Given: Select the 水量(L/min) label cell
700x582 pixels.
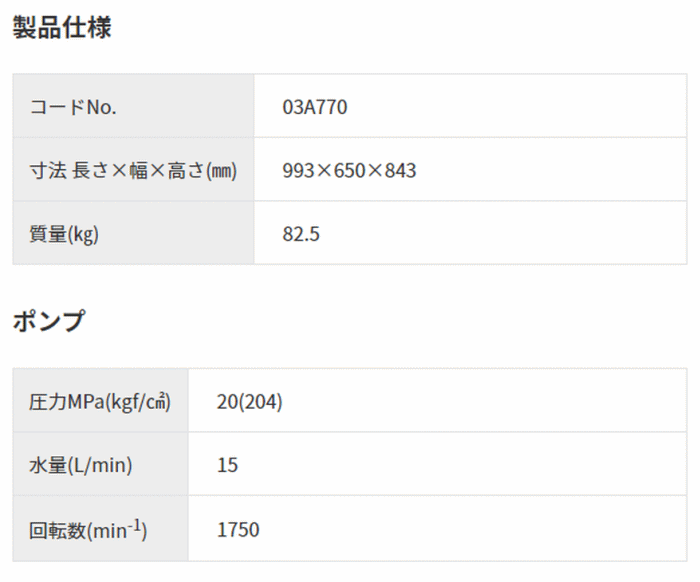Looking at the screenshot, I should click(x=101, y=464).
